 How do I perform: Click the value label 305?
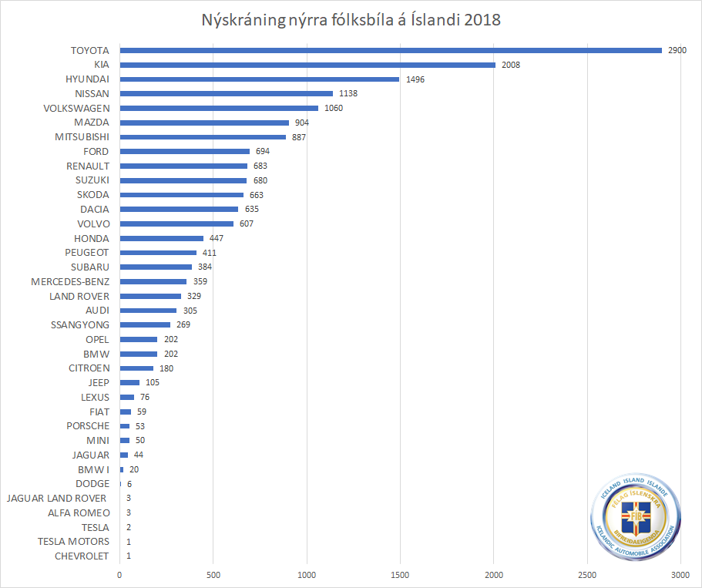point(190,311)
